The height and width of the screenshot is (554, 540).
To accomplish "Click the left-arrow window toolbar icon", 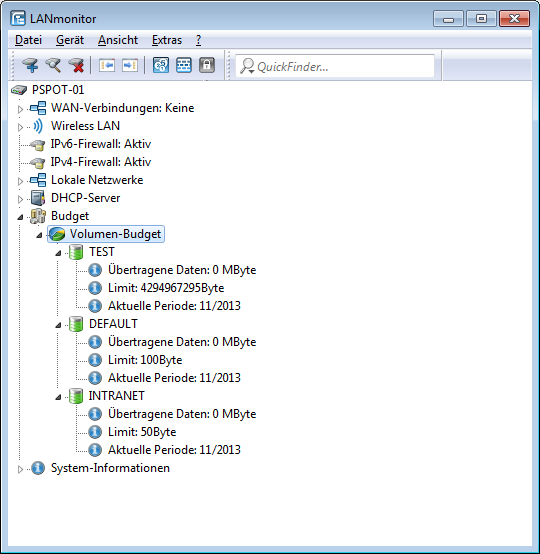I will tap(107, 66).
